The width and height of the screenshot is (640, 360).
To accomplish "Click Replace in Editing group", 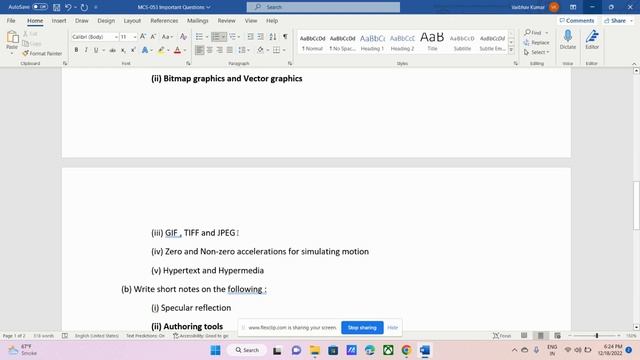I will [536, 42].
